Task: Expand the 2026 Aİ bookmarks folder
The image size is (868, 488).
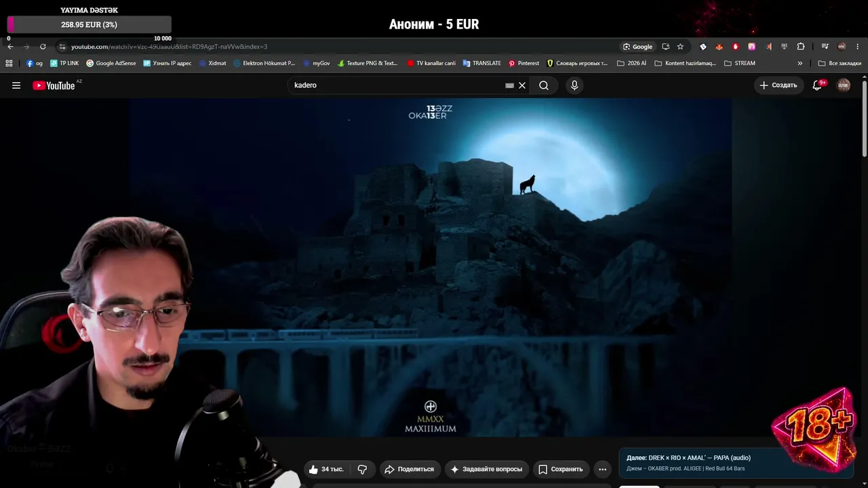Action: tap(632, 63)
